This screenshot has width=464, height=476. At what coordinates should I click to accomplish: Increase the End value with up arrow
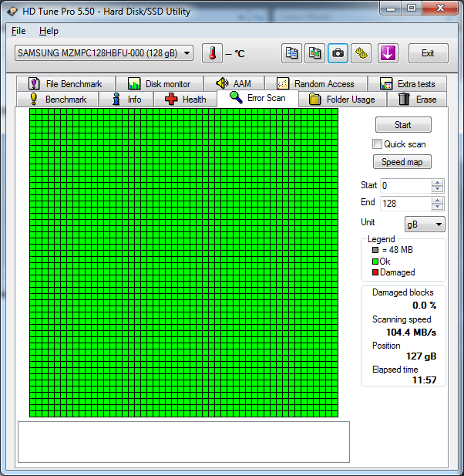coord(437,201)
